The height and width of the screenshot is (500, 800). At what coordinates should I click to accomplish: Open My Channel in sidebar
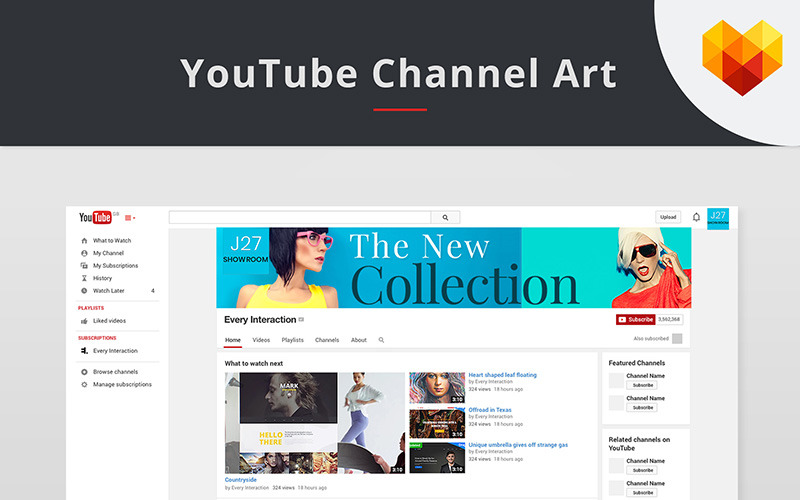click(108, 253)
